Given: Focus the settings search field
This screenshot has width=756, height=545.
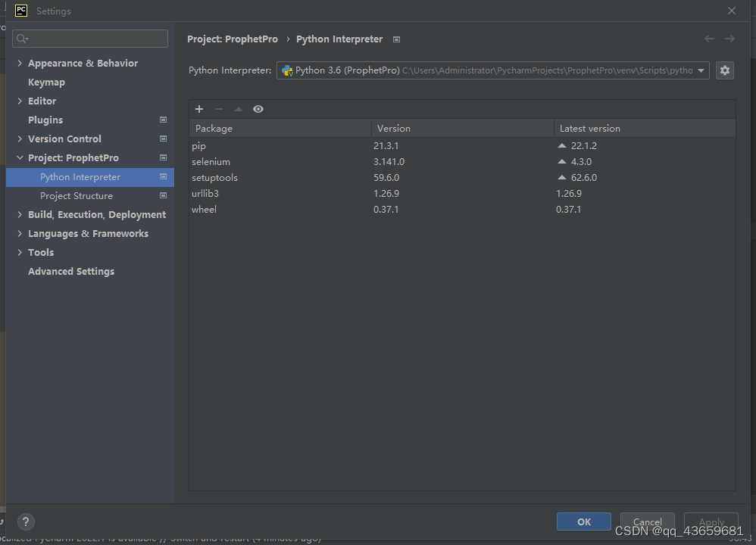Looking at the screenshot, I should tap(90, 39).
